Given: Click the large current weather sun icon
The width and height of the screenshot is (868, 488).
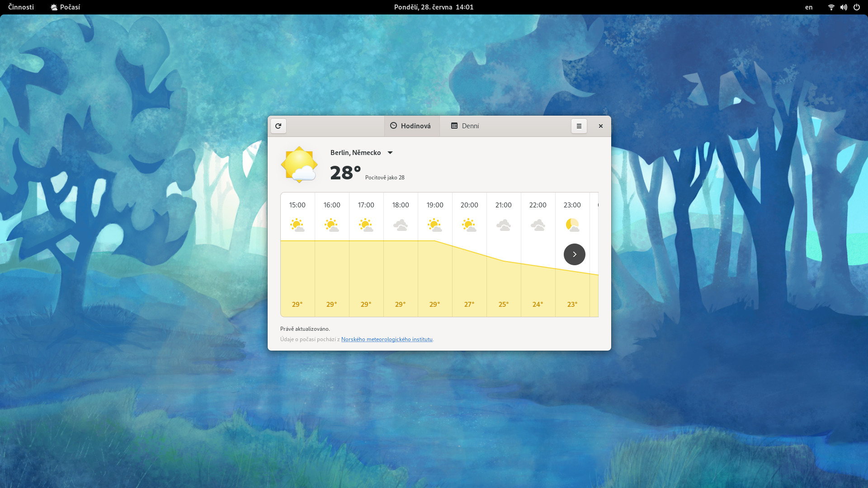Looking at the screenshot, I should pyautogui.click(x=299, y=164).
